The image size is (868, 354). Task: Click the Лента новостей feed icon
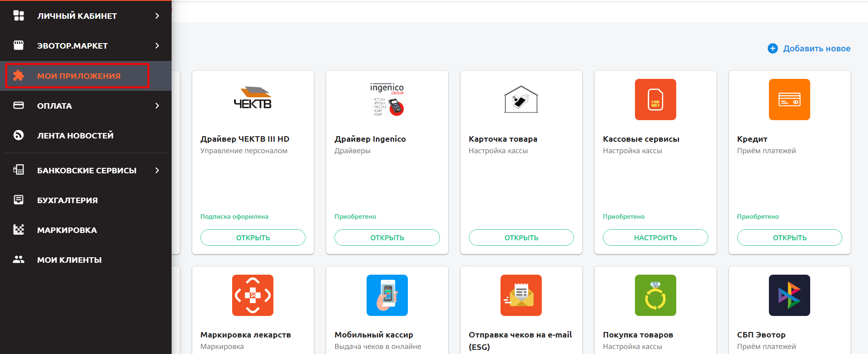tap(18, 135)
